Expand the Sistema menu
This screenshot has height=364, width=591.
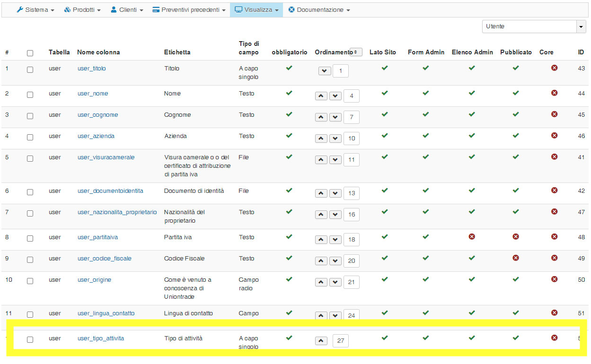[35, 10]
